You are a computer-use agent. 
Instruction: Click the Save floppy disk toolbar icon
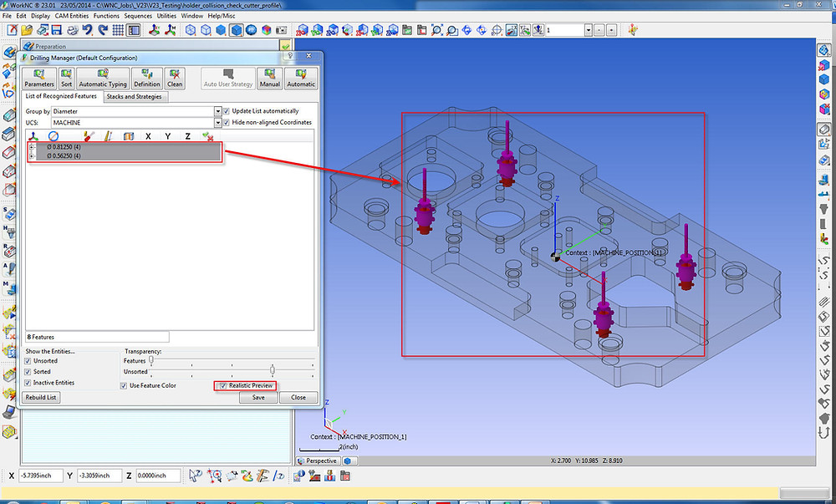(x=57, y=30)
